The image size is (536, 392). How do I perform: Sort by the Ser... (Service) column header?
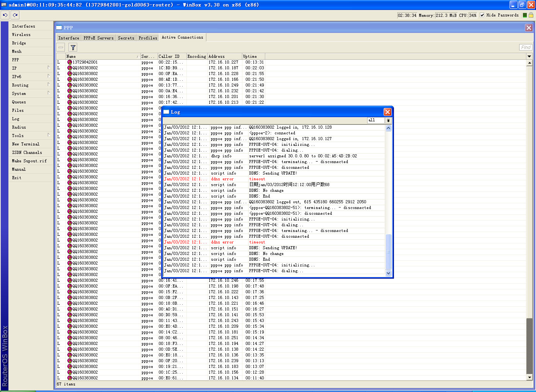point(149,56)
